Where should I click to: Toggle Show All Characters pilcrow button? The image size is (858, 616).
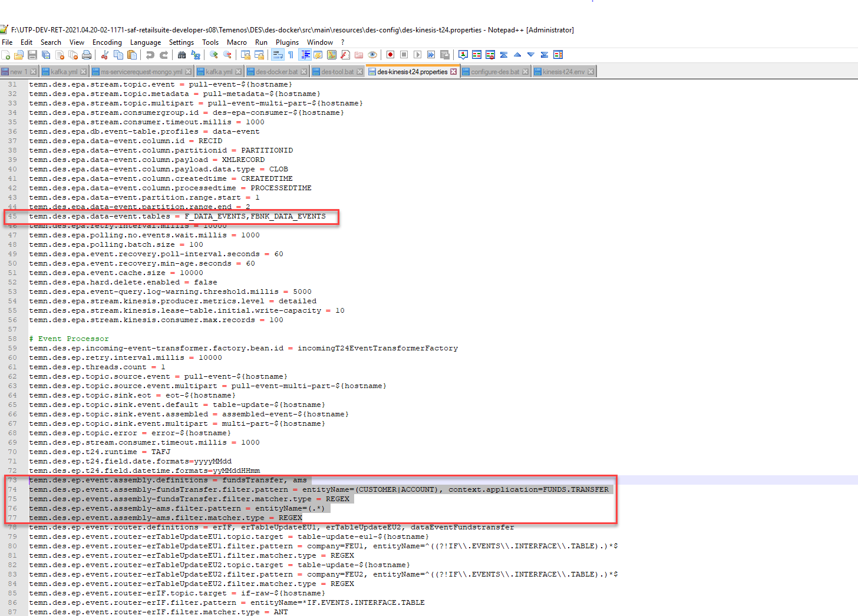click(x=291, y=55)
